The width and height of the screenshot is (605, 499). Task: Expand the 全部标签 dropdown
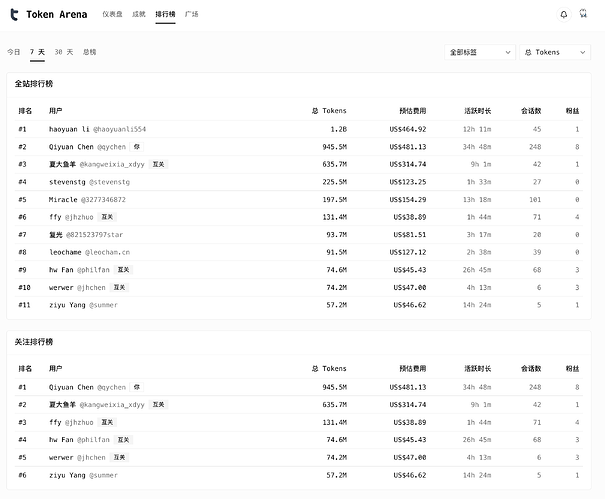click(480, 52)
